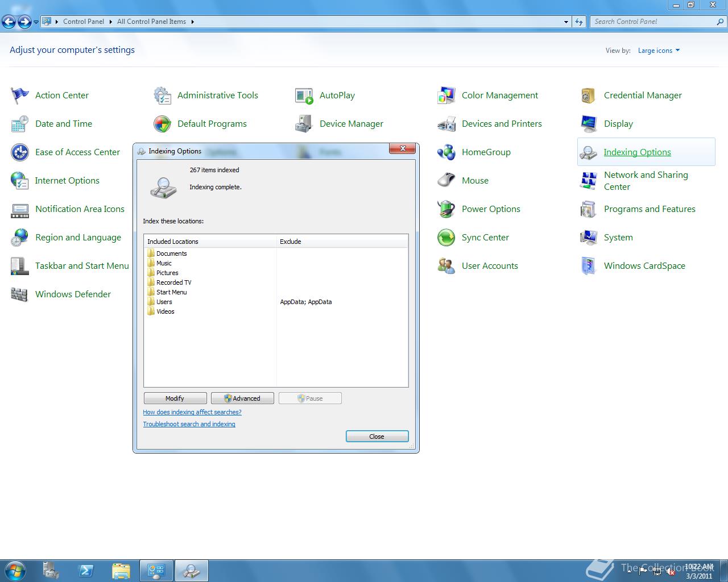Open the Taskbar and Start Menu icon

coord(19,266)
